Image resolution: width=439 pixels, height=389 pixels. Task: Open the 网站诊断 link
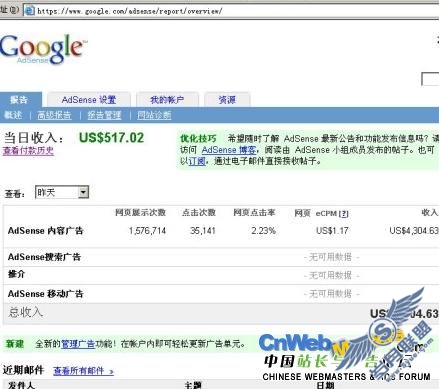[154, 115]
